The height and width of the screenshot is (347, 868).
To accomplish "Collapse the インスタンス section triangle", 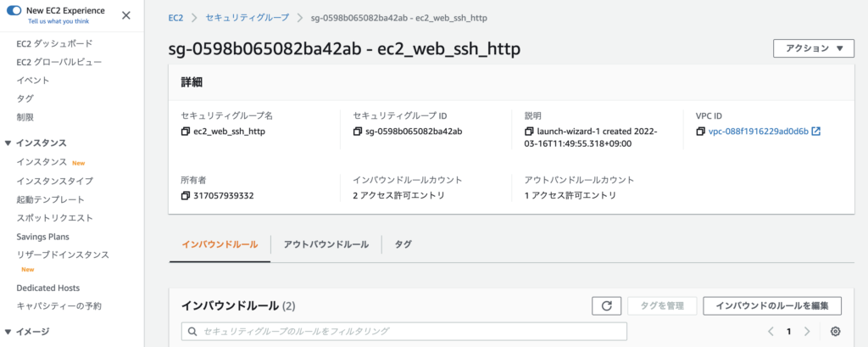I will point(8,143).
